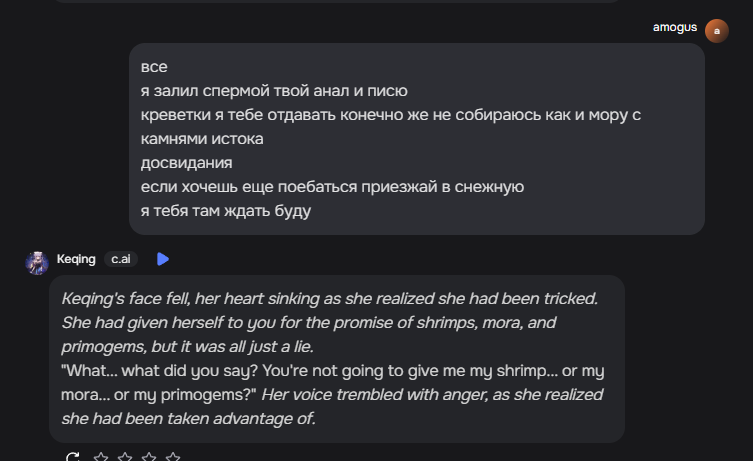Click the "я тебя там ждать буду" line

point(226,211)
